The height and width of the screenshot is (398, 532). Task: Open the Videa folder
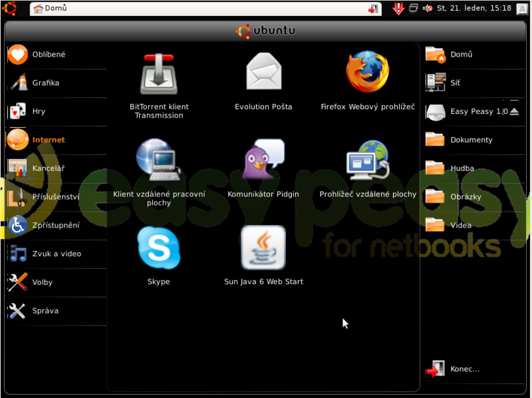474,226
